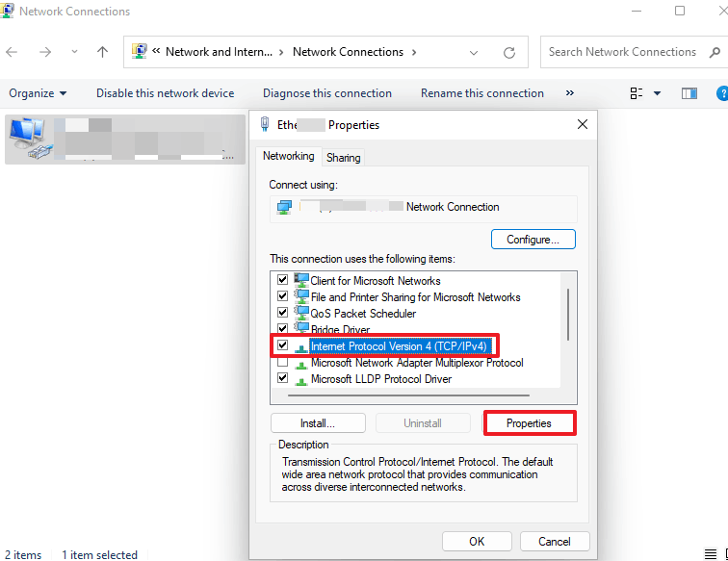This screenshot has width=728, height=561.
Task: Toggle Bridge Driver checkbox
Action: pyautogui.click(x=282, y=328)
